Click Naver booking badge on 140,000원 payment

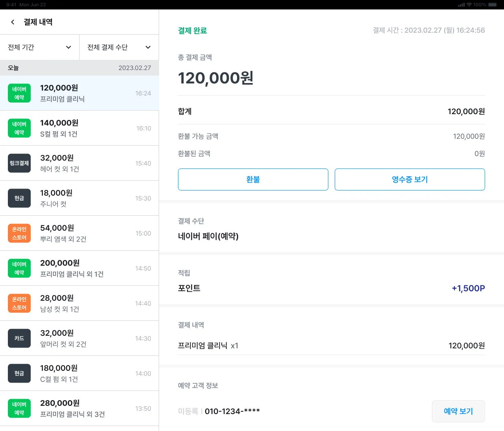point(19,128)
